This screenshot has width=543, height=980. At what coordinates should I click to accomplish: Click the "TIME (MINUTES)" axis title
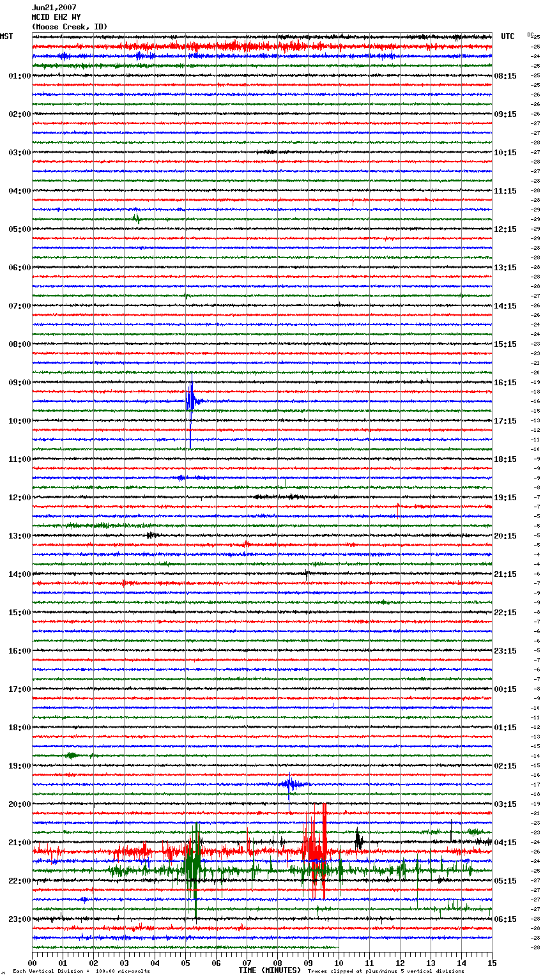(x=270, y=970)
